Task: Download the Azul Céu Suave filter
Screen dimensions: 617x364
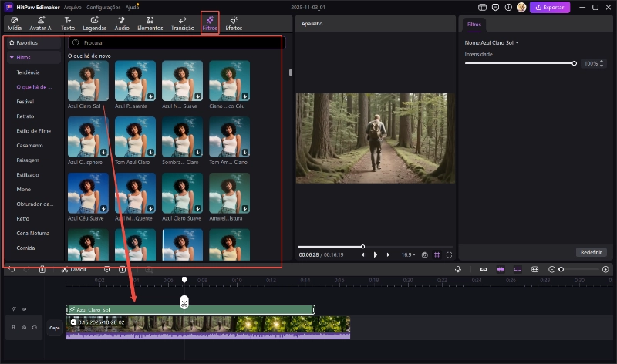Action: tap(103, 208)
